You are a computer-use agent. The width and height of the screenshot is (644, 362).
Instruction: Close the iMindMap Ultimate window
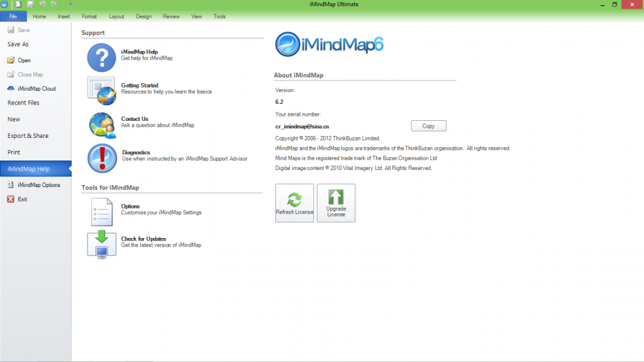(x=632, y=4)
